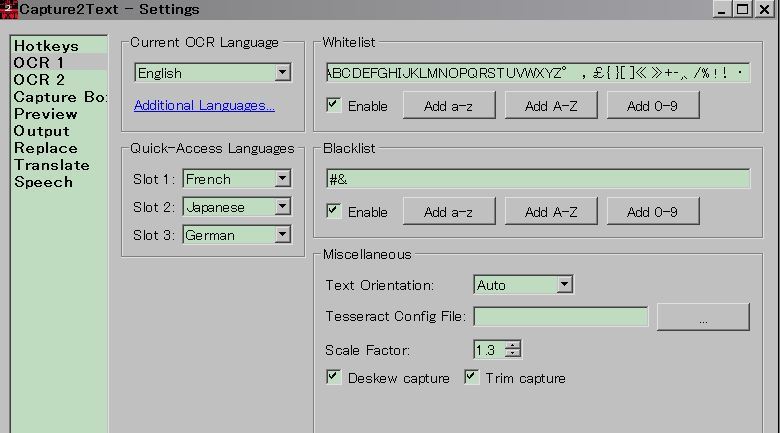Click the Blacklist characters text field
This screenshot has height=433, width=780.
click(538, 179)
